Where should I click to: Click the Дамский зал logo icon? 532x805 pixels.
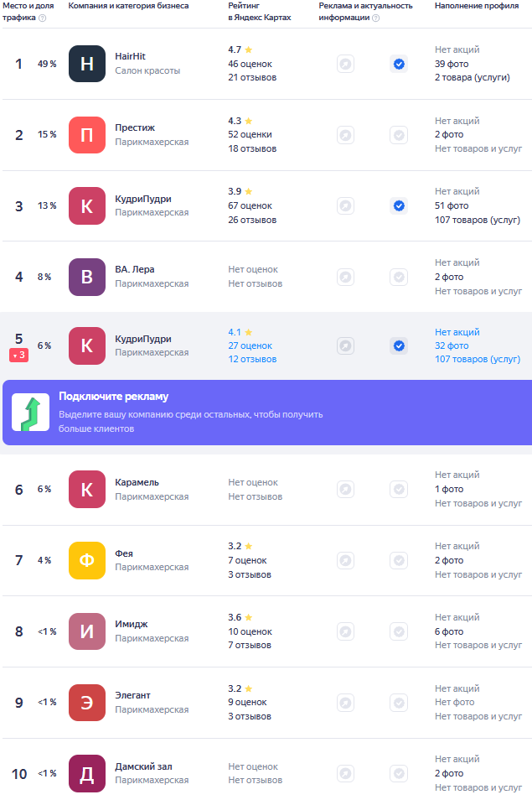[87, 774]
